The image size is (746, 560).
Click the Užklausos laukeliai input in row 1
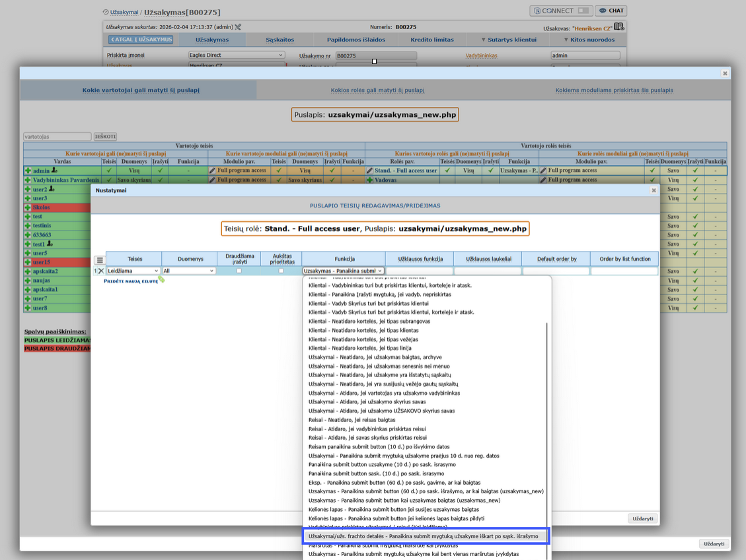[x=488, y=271]
